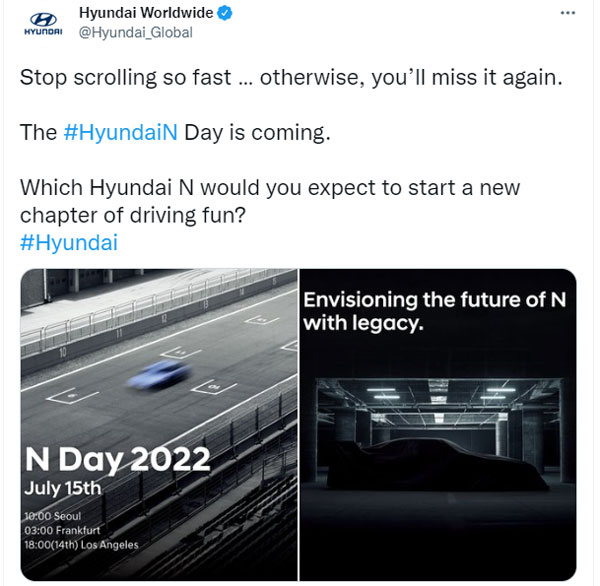Image resolution: width=600 pixels, height=586 pixels.
Task: Open the three-dot more options menu
Action: pos(567,13)
